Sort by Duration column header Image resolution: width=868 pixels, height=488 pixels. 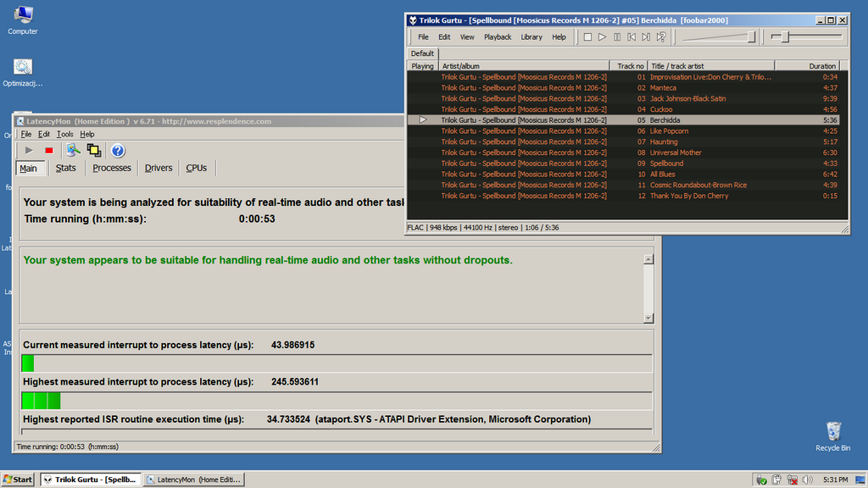[x=807, y=66]
